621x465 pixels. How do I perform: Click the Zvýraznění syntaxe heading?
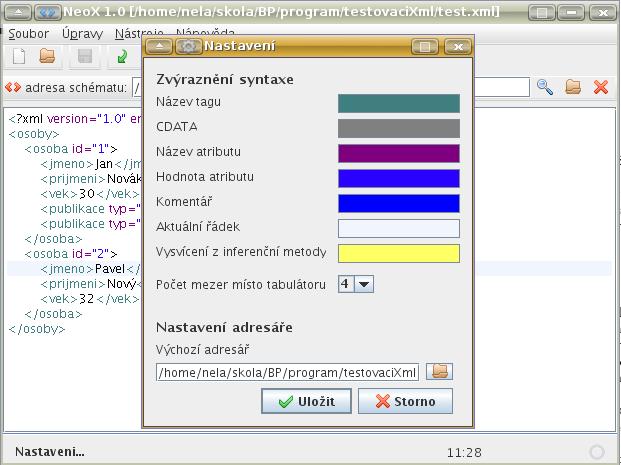[x=225, y=79]
